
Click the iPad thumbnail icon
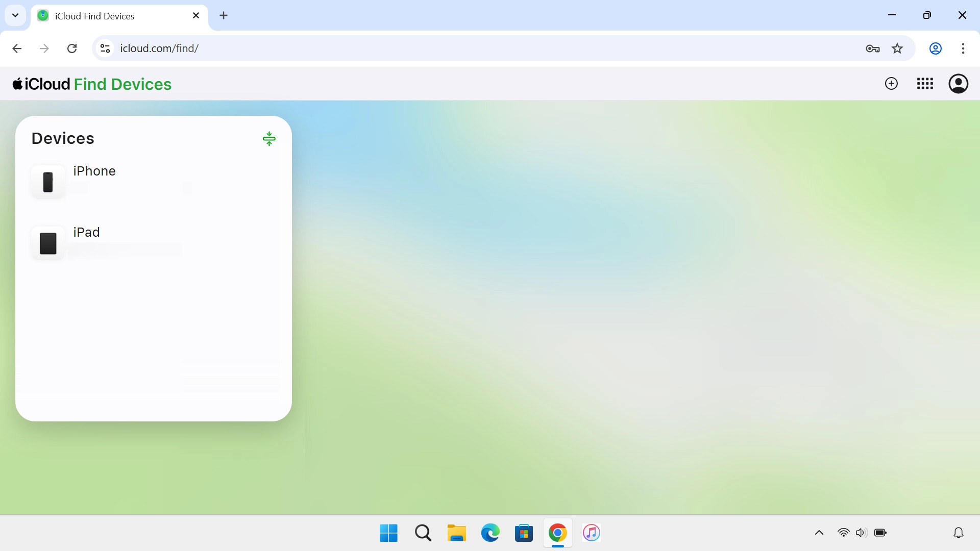click(48, 243)
